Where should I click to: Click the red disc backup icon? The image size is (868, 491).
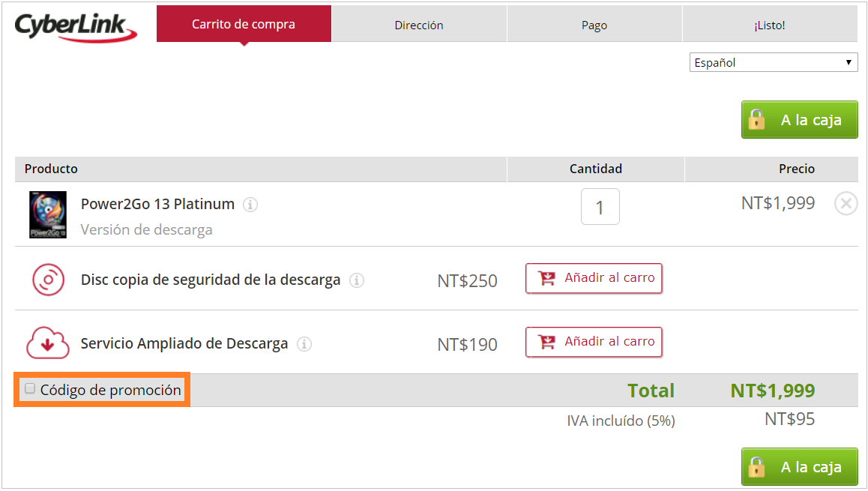click(48, 280)
